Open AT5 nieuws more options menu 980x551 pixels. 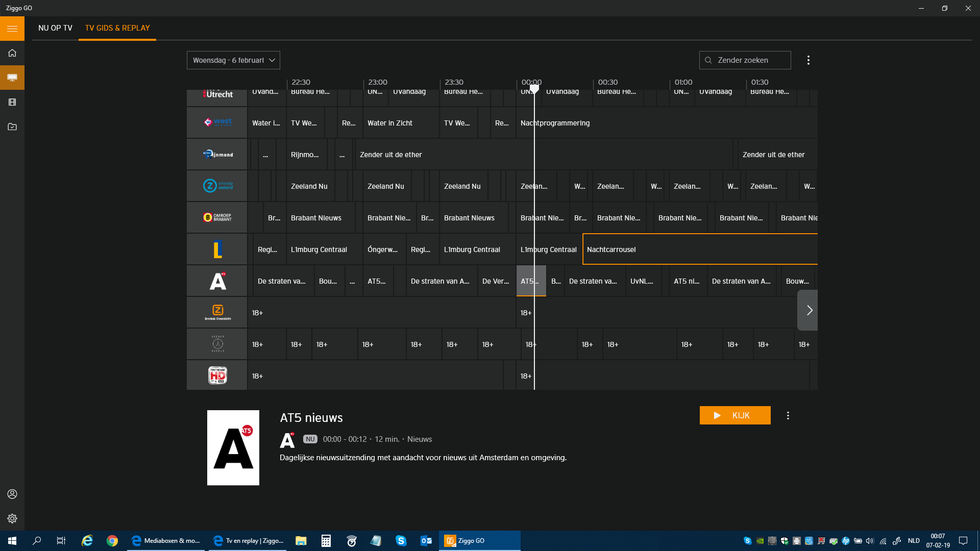click(x=788, y=415)
